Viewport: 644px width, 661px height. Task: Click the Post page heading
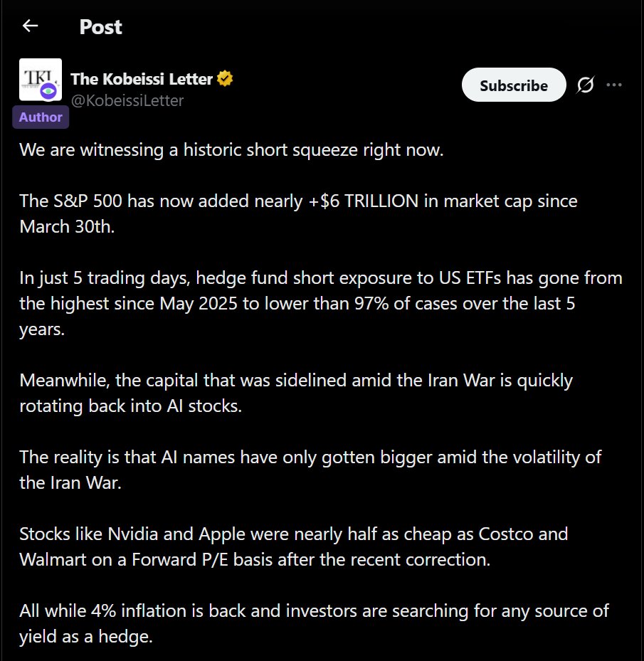(100, 27)
